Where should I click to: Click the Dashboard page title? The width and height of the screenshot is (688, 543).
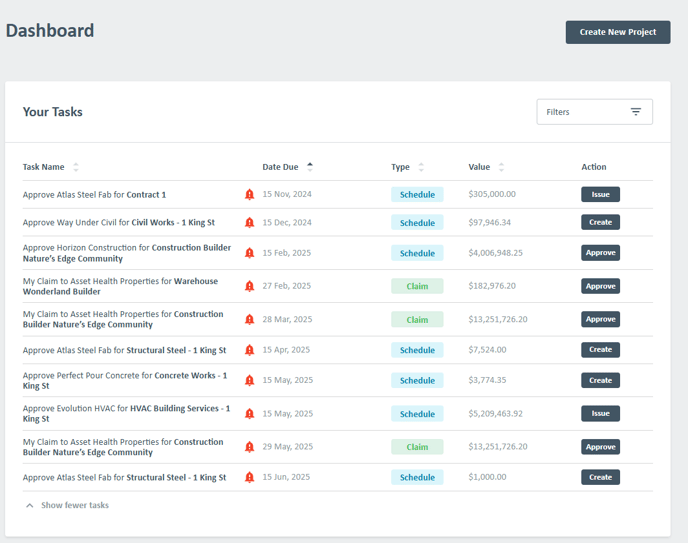(50, 30)
